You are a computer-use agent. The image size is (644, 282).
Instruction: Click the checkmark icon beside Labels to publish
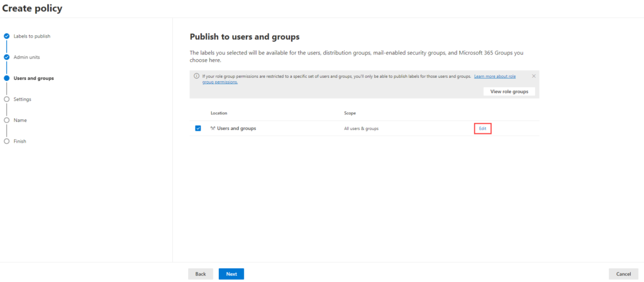point(6,36)
